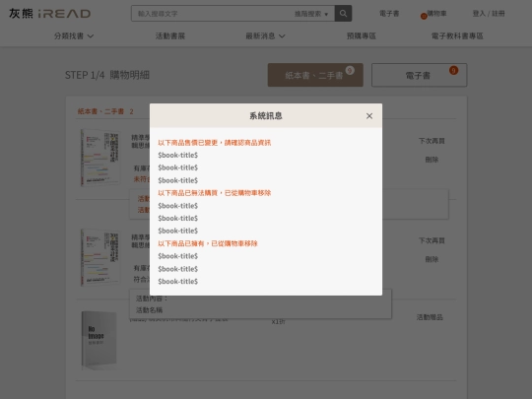Expand the 分類找書 menu
This screenshot has height=399, width=532.
point(74,36)
